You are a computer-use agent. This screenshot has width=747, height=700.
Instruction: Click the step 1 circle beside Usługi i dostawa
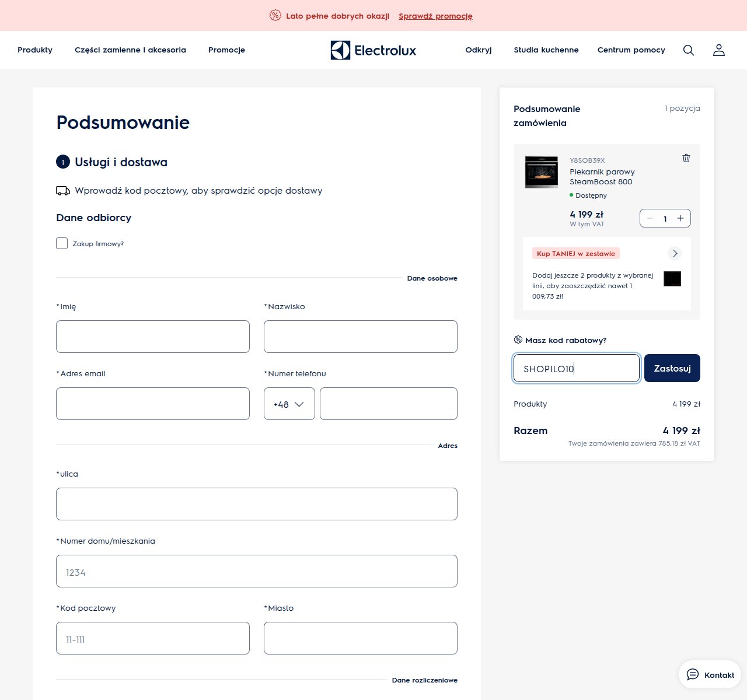coord(63,162)
